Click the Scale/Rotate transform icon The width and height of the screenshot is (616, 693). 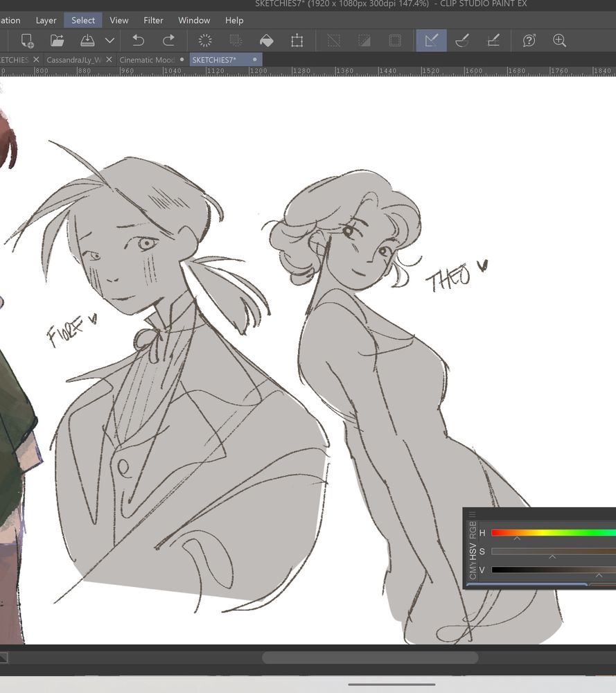point(297,41)
